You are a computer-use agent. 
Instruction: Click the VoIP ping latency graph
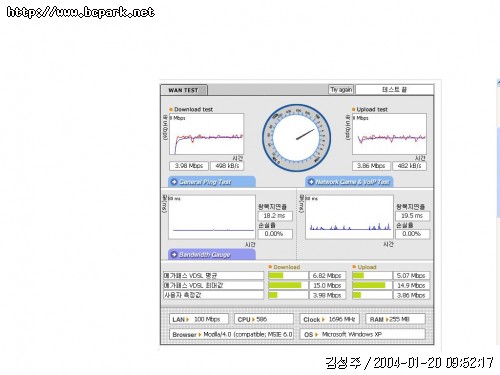[x=349, y=217]
